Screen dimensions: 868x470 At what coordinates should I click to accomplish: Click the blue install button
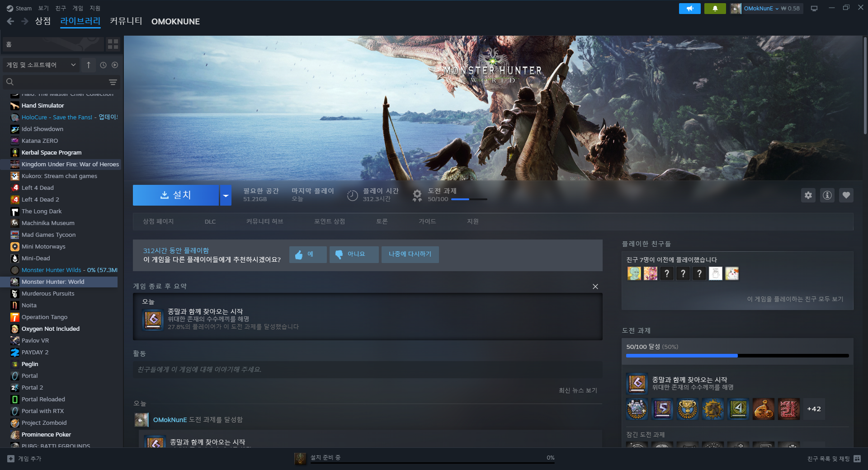coord(175,195)
